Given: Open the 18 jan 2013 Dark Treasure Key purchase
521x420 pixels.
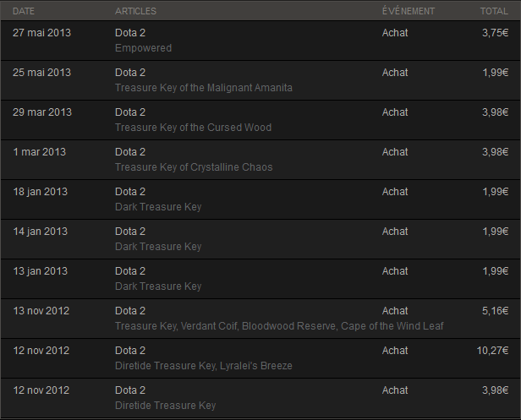Looking at the screenshot, I should (x=260, y=199).
